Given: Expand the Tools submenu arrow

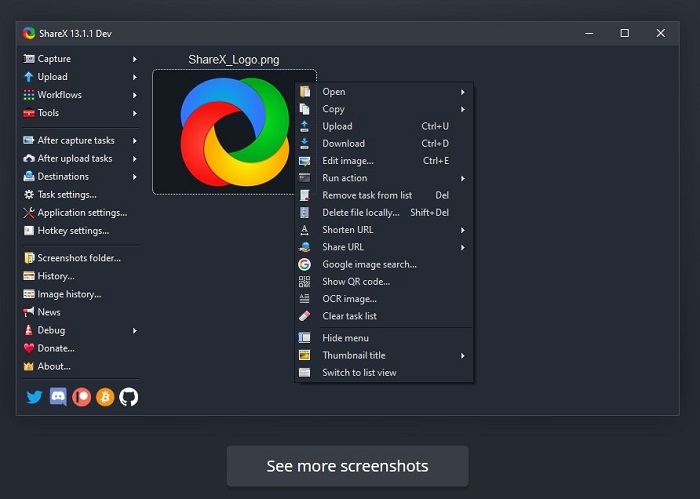Looking at the screenshot, I should point(134,113).
